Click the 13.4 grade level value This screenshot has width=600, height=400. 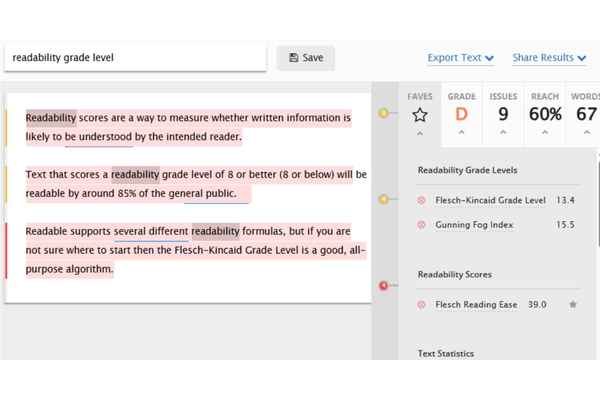pyautogui.click(x=565, y=200)
